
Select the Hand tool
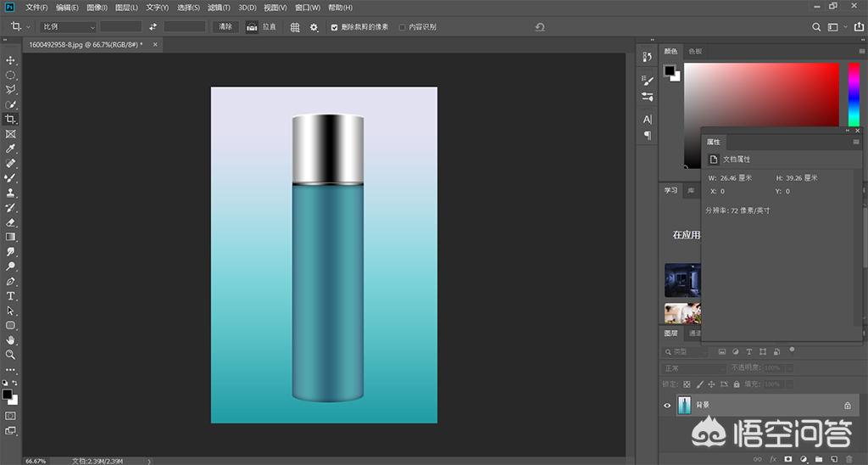11,340
